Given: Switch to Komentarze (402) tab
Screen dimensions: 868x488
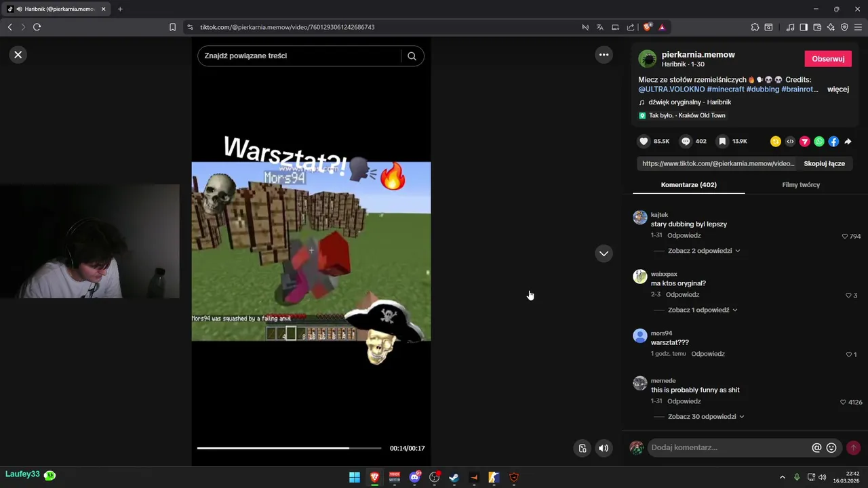Looking at the screenshot, I should pyautogui.click(x=688, y=184).
